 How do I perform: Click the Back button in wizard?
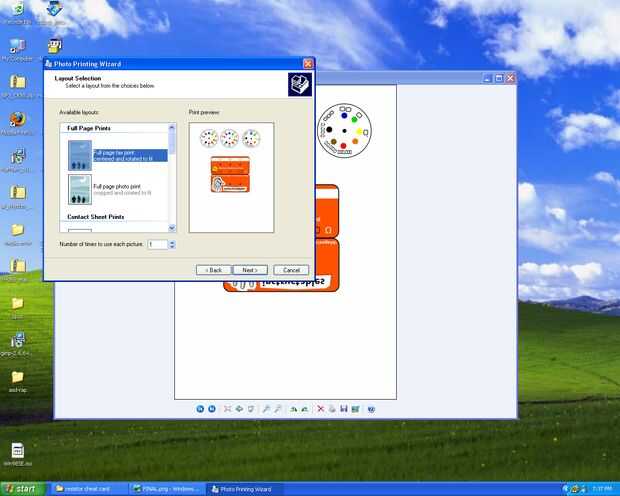214,270
